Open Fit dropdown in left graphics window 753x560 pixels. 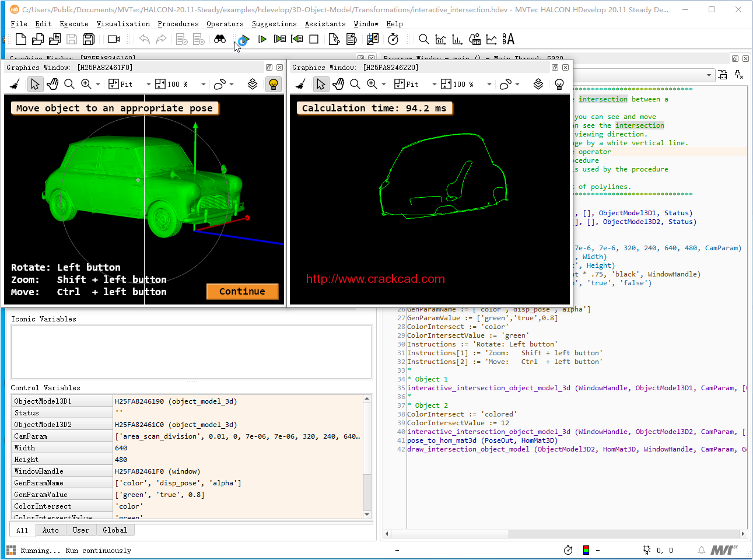(149, 85)
